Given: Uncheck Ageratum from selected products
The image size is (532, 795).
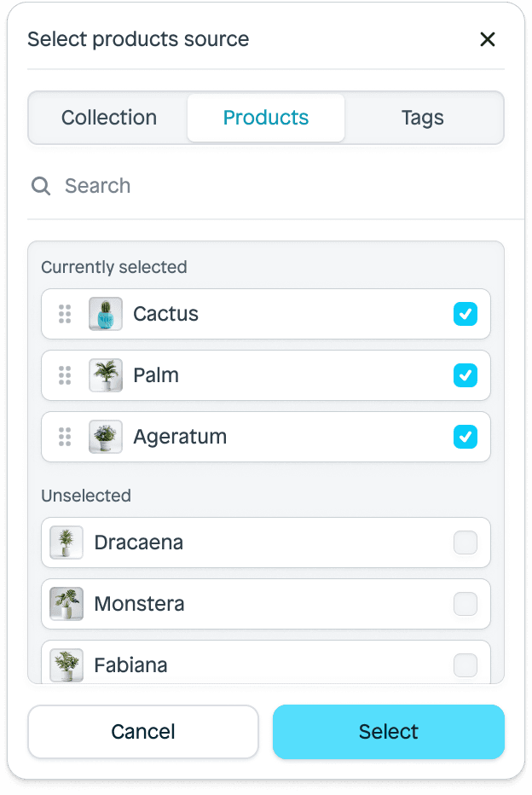Looking at the screenshot, I should (x=465, y=437).
